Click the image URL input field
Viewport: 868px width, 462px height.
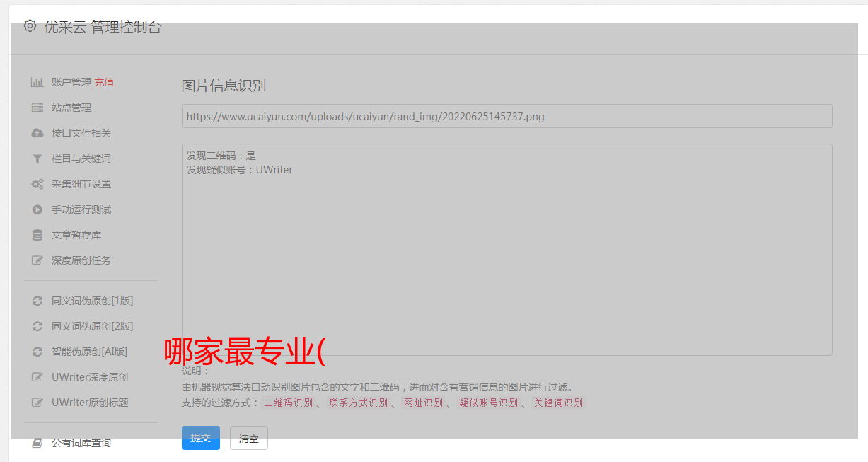pyautogui.click(x=507, y=116)
